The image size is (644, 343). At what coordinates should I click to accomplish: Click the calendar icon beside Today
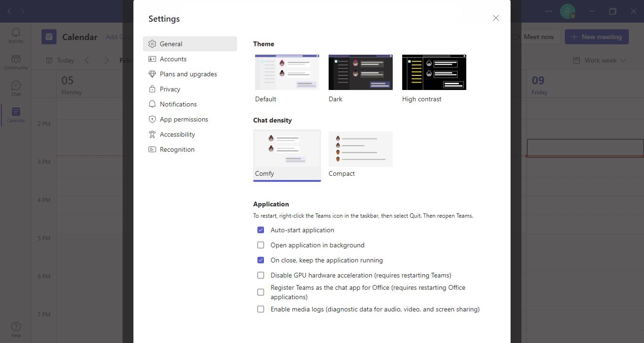[49, 60]
